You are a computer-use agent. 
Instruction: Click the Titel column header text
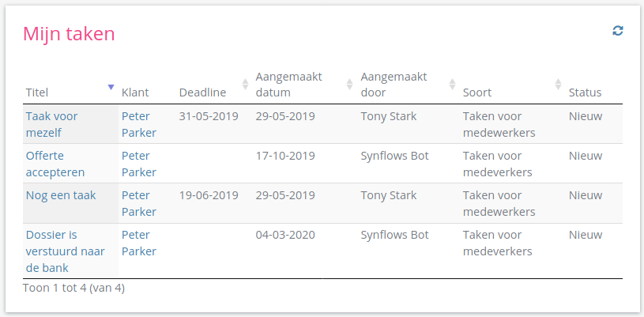pos(37,92)
